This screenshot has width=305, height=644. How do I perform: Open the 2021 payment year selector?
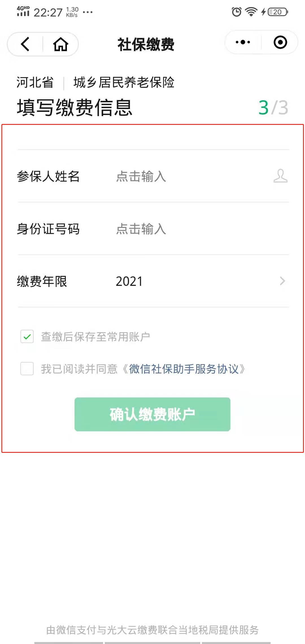coord(129,281)
